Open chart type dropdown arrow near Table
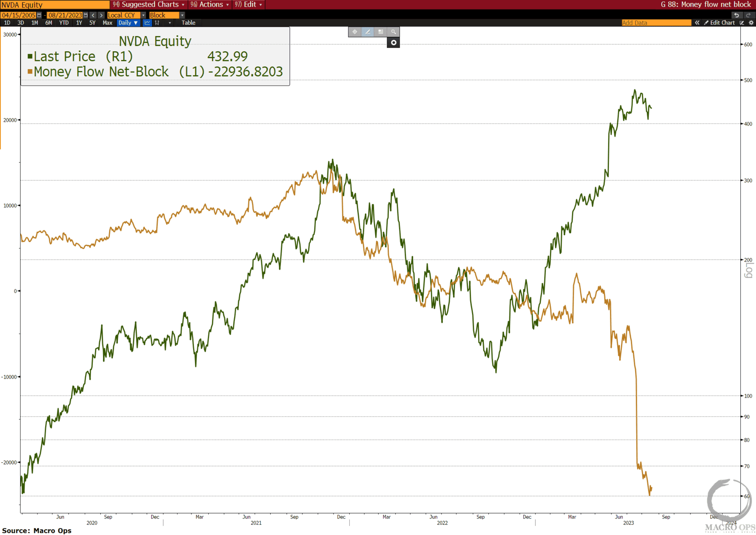The image size is (756, 535). pos(170,23)
